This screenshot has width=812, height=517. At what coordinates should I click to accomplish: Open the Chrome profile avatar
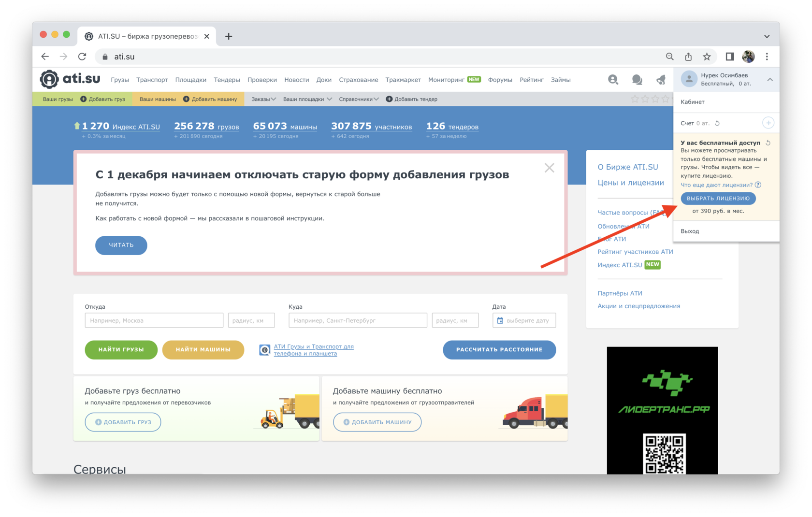tap(748, 57)
